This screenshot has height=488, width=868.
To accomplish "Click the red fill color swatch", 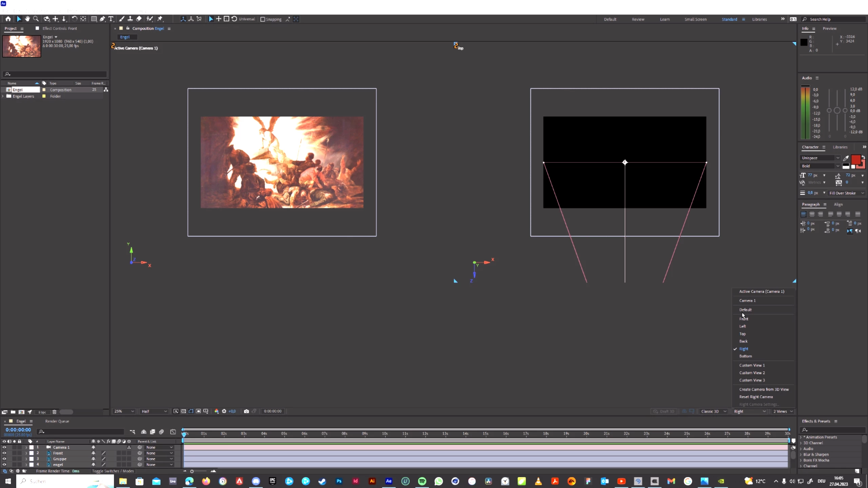I will [x=855, y=159].
